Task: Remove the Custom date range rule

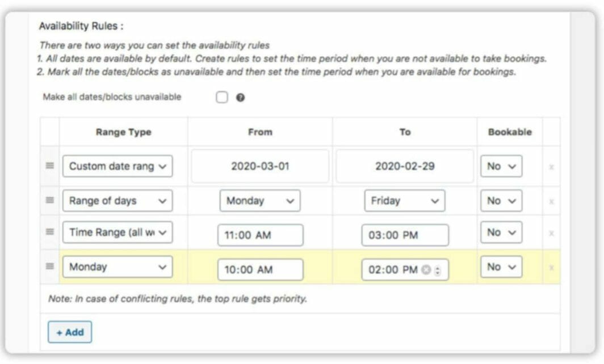Action: point(551,167)
